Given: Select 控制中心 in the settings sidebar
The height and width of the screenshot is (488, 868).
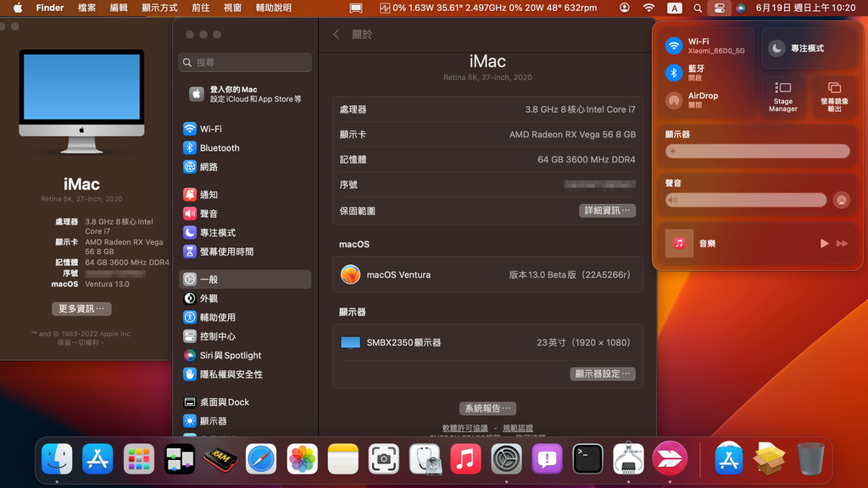Looking at the screenshot, I should tap(245, 336).
